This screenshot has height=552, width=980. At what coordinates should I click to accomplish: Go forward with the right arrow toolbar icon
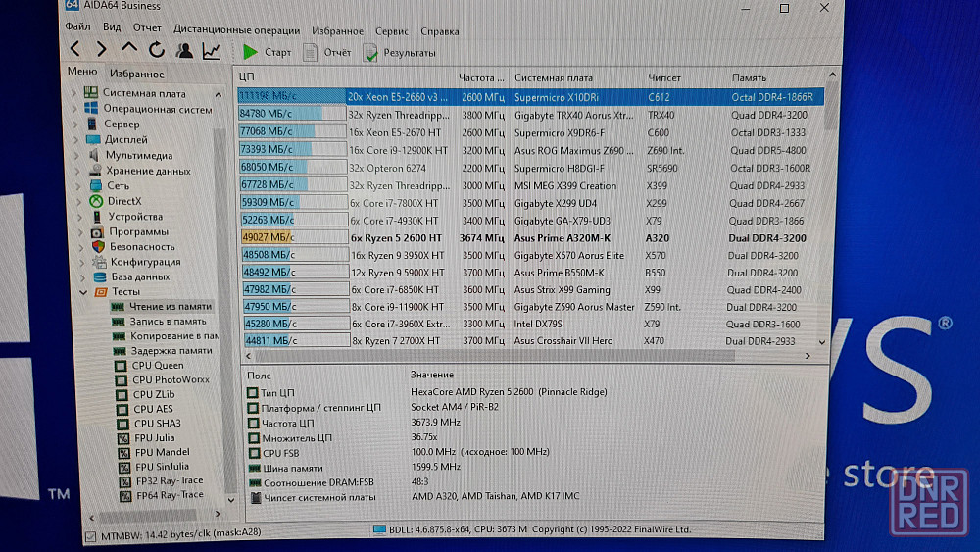coord(101,49)
